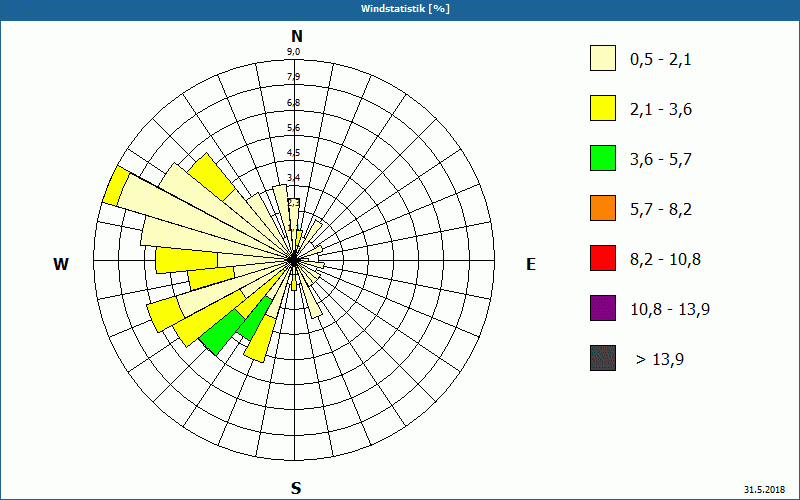Click the date stamp 31.5.2018

764,490
